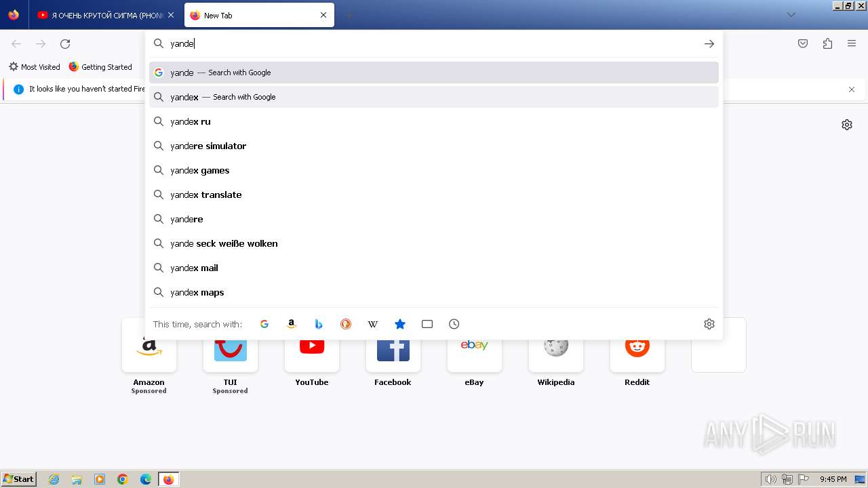Open the Save to Pocket icon
This screenshot has width=868, height=488.
coord(803,43)
